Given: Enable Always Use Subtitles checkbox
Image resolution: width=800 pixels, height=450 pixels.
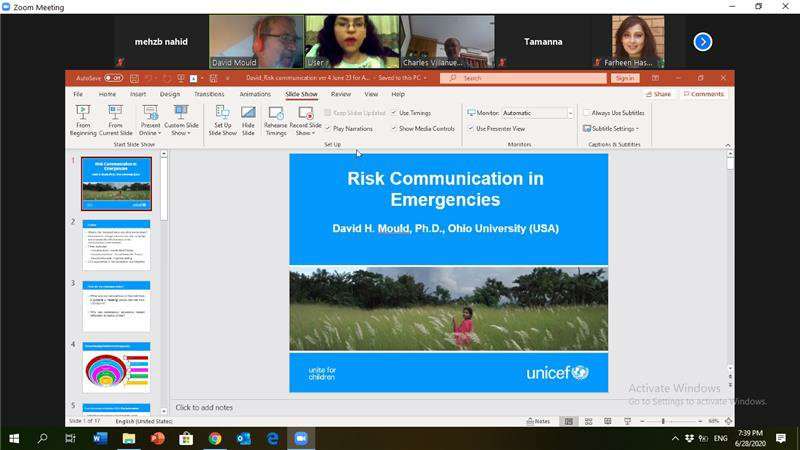Looking at the screenshot, I should [586, 113].
